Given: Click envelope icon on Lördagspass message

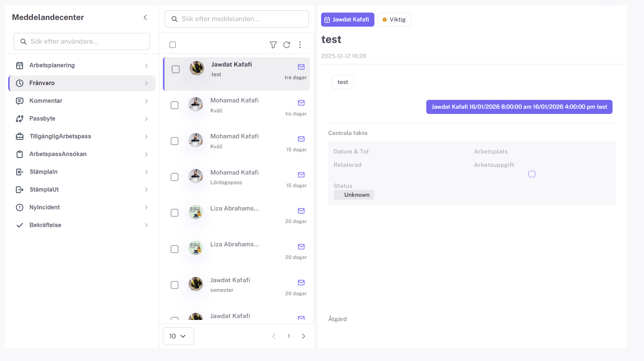Looking at the screenshot, I should (x=301, y=175).
